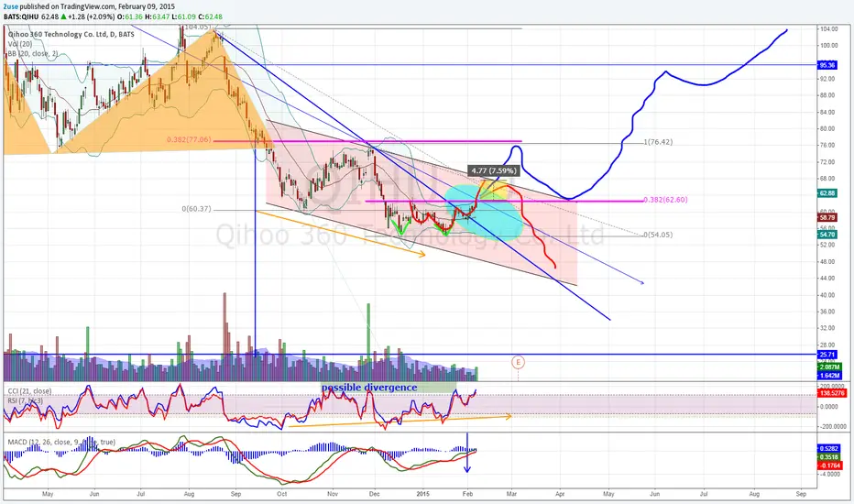Click the 0.3518 MACD signal tag
854x504 pixels.
click(x=829, y=457)
